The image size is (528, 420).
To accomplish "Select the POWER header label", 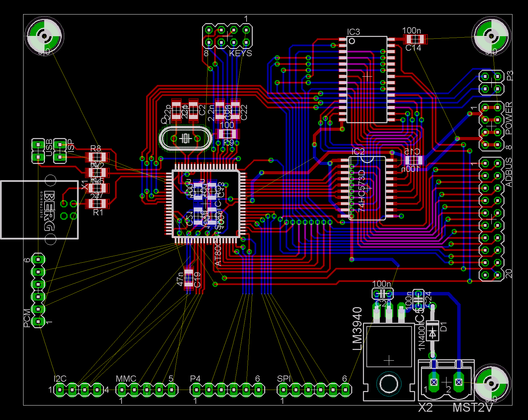I will 509,118.
